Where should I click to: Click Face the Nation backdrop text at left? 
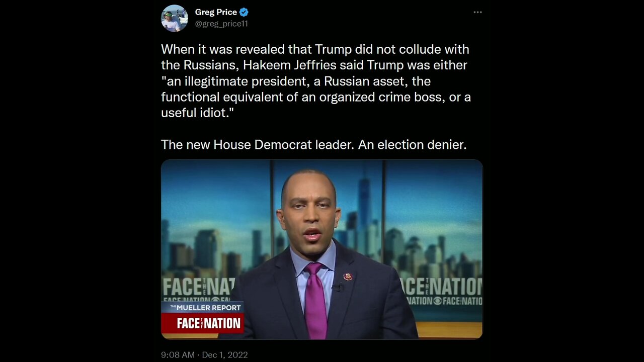click(x=198, y=288)
